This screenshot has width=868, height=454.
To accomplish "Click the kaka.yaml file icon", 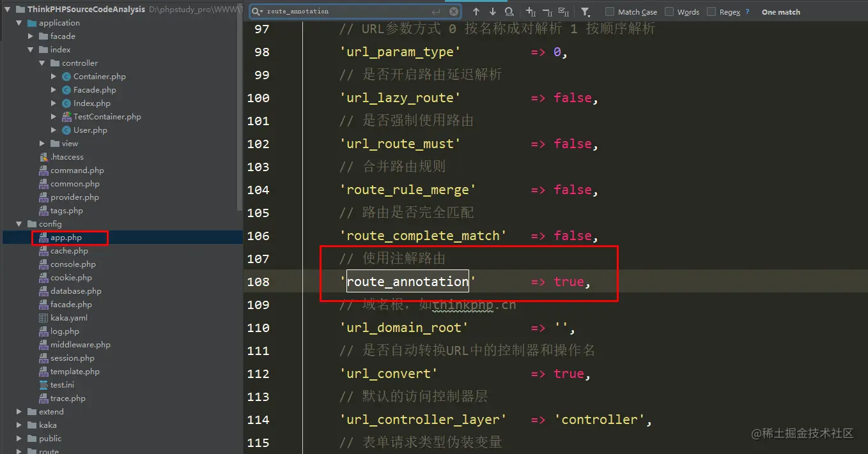I will (x=43, y=318).
